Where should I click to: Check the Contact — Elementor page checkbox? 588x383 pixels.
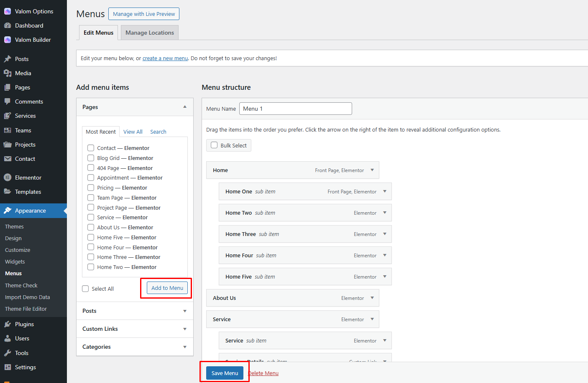[x=91, y=148]
